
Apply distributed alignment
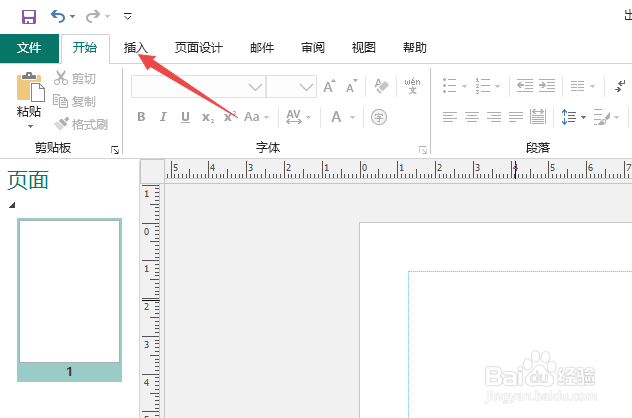(x=538, y=117)
